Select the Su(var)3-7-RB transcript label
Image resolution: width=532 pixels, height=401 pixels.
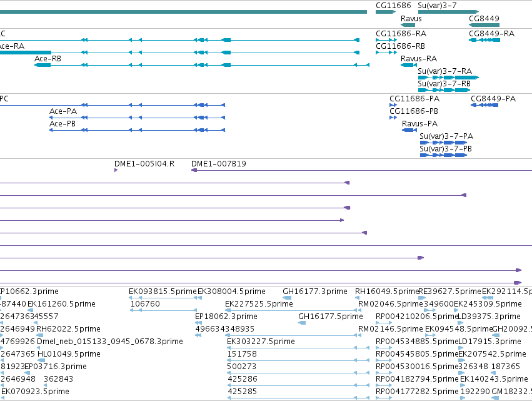coord(444,84)
